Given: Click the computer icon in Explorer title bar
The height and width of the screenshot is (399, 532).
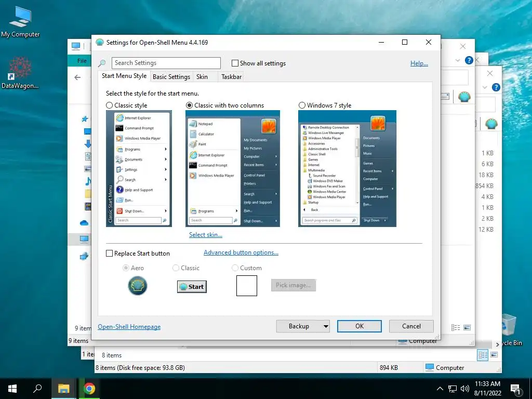Looking at the screenshot, I should [76, 46].
